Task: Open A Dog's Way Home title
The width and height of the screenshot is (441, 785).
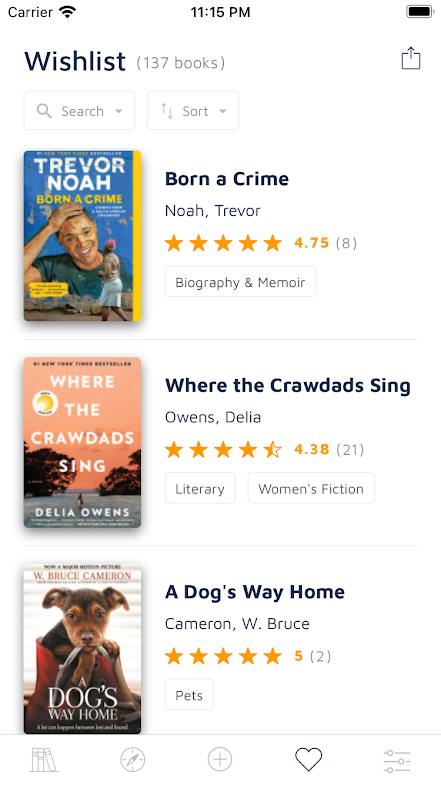Action: pyautogui.click(x=255, y=592)
